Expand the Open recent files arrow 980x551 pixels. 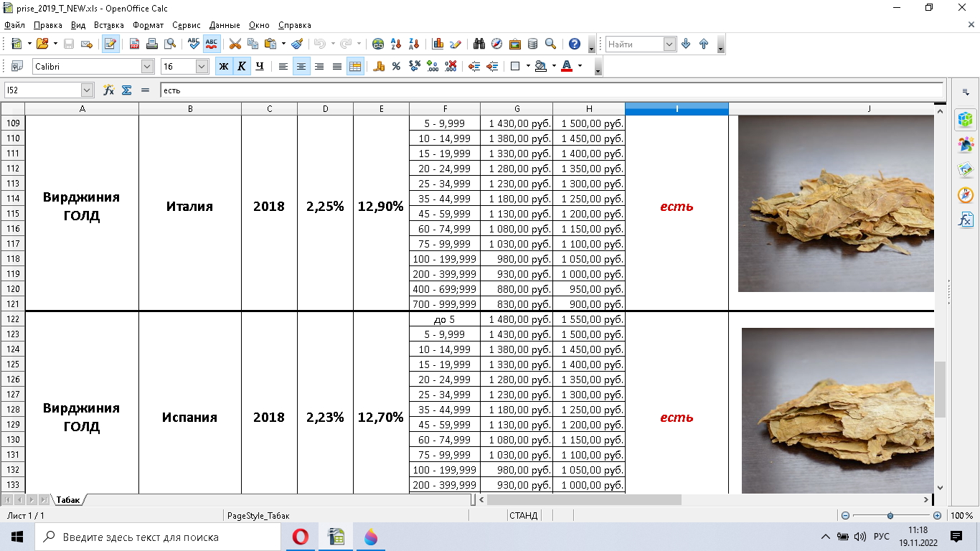point(55,44)
